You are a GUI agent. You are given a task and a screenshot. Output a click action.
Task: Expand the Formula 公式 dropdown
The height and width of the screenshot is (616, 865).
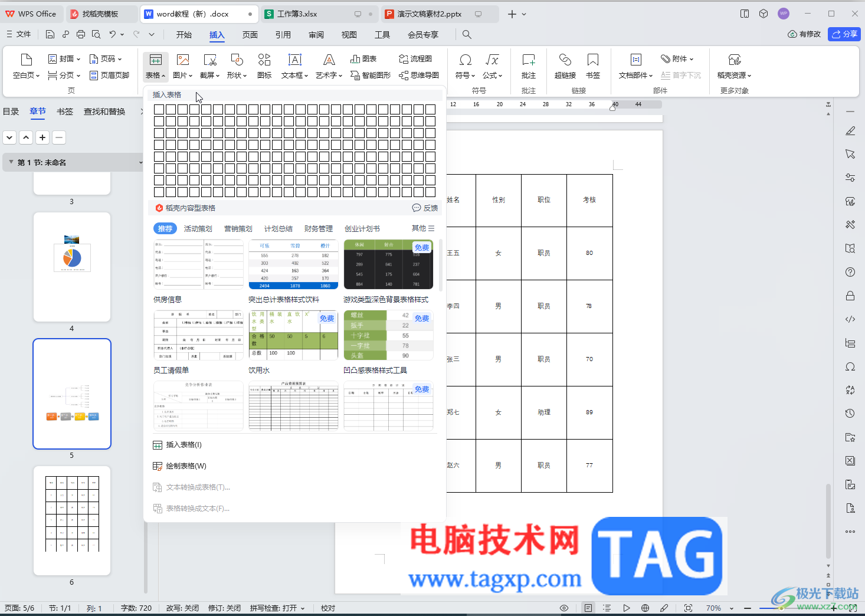click(x=492, y=76)
